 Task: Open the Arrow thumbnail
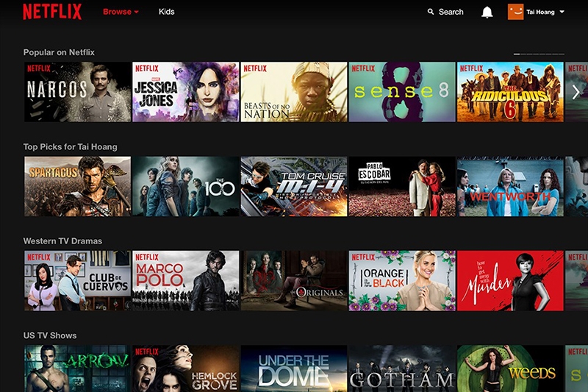(x=78, y=368)
